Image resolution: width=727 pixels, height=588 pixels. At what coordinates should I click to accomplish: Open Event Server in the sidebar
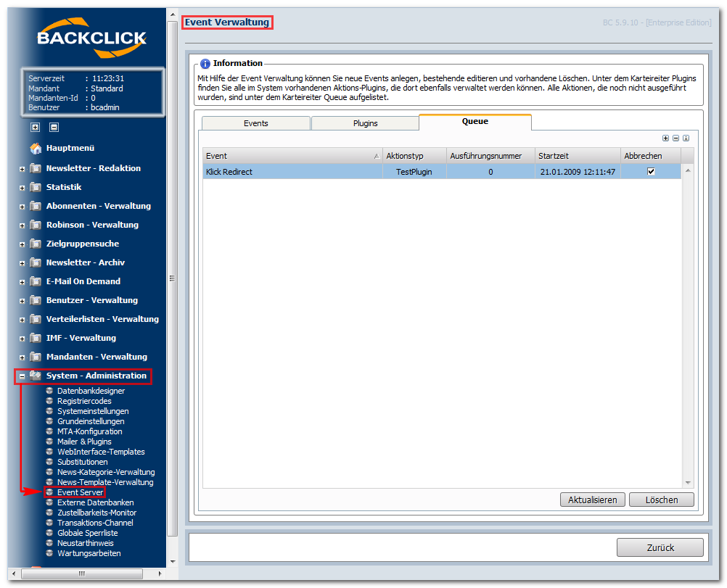[x=81, y=492]
